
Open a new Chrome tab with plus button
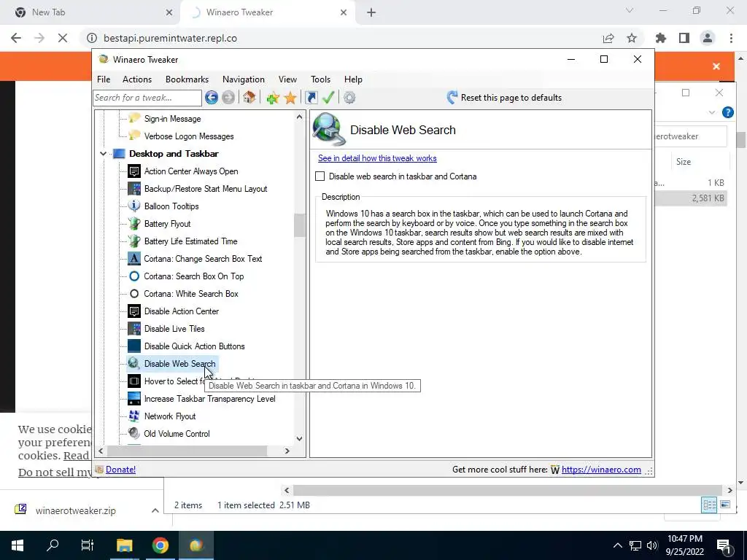click(x=371, y=13)
